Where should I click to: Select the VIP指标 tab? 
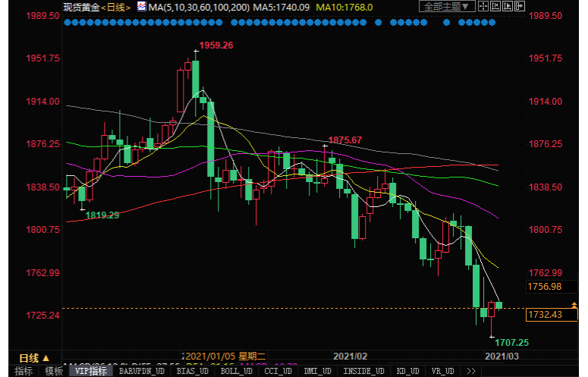pos(91,371)
